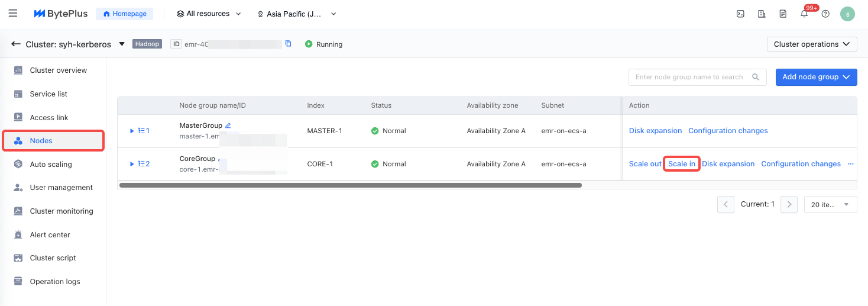The height and width of the screenshot is (306, 868).
Task: Open the All resources dropdown
Action: click(209, 14)
